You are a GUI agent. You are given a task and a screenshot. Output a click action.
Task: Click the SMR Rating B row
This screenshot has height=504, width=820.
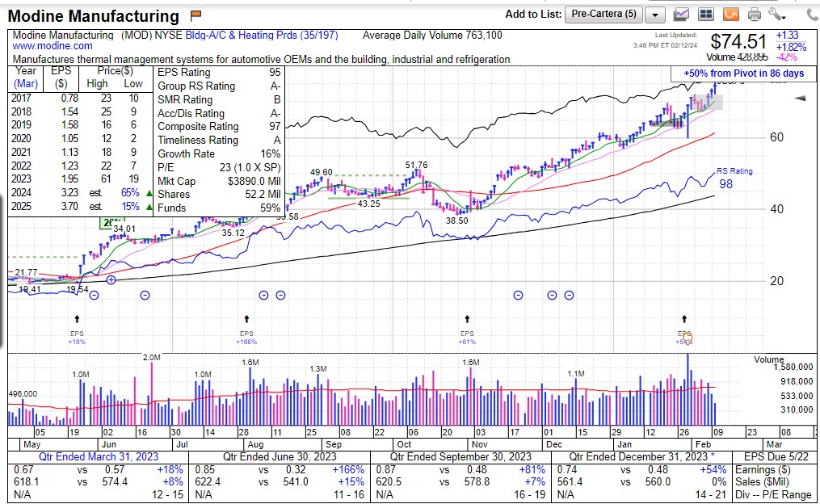pos(219,99)
